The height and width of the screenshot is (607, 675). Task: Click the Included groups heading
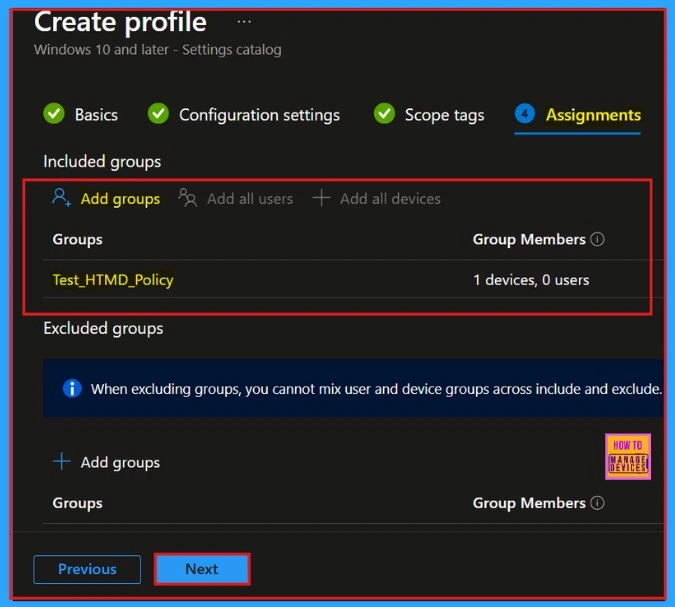[102, 161]
